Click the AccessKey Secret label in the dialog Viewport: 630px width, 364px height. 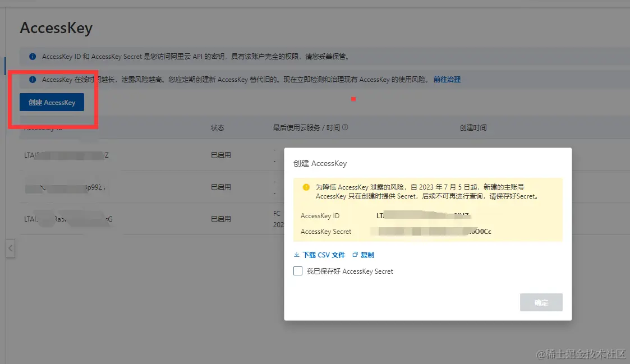coord(326,232)
